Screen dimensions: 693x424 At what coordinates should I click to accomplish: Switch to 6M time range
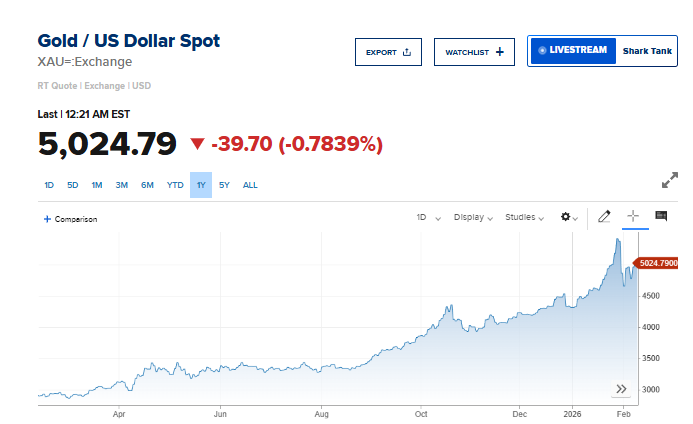(x=147, y=185)
